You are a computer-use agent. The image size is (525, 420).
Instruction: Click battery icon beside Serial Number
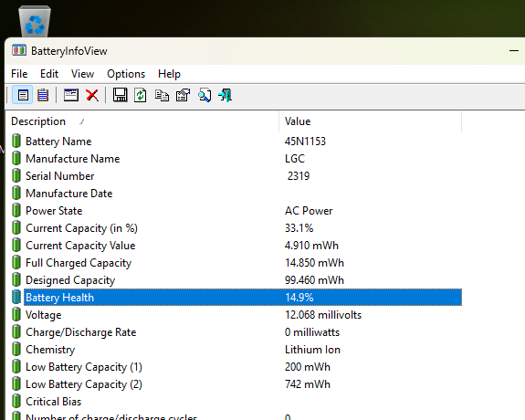point(16,176)
